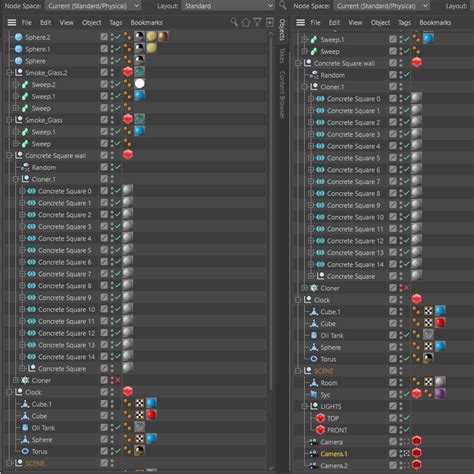474x474 pixels.
Task: Open Object menu in right Object Manager
Action: pos(380,22)
